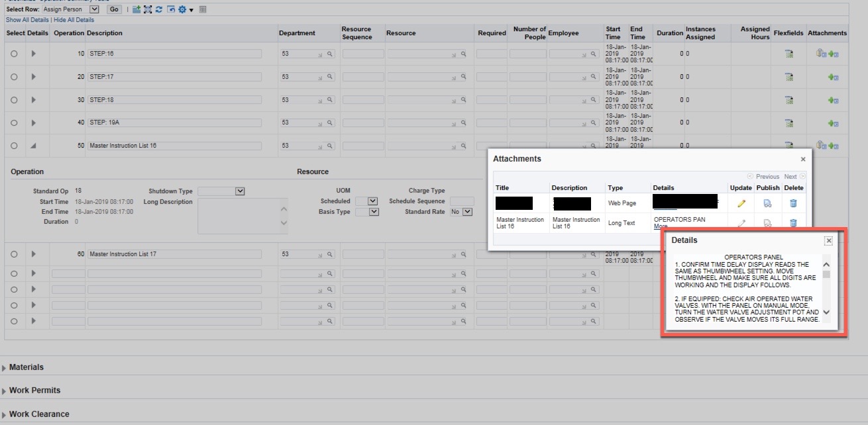This screenshot has height=425, width=868.
Task: Click the maximize table toolbar icon
Action: [x=148, y=9]
